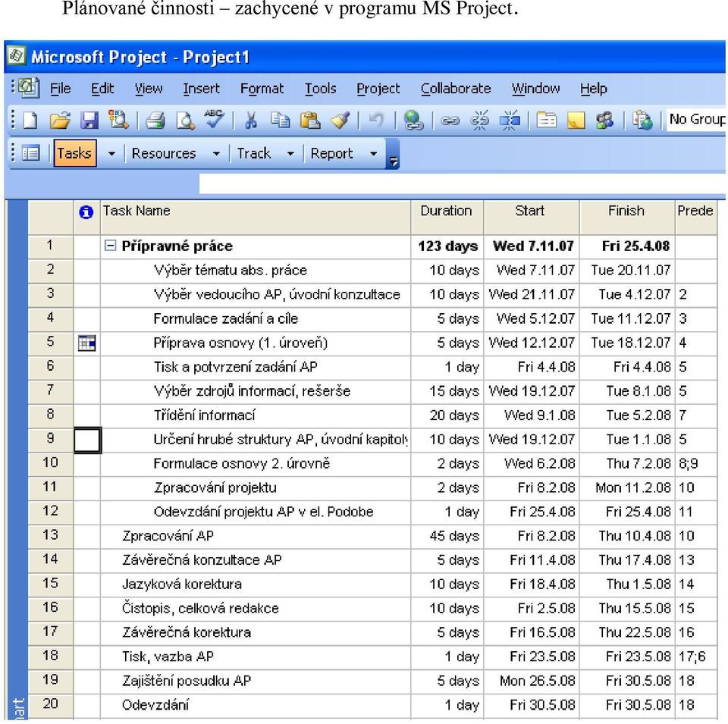Image resolution: width=728 pixels, height=724 pixels.
Task: Click the Unlink Tasks icon
Action: pos(479,121)
